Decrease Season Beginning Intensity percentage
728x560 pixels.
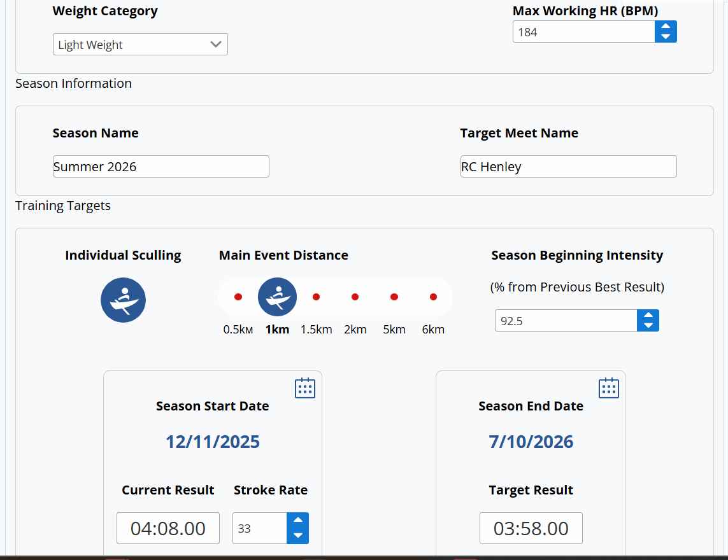(648, 326)
